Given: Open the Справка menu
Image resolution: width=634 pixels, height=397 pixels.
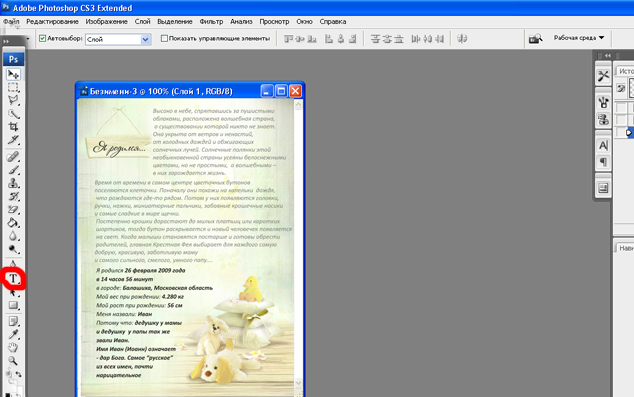Looking at the screenshot, I should [x=332, y=21].
